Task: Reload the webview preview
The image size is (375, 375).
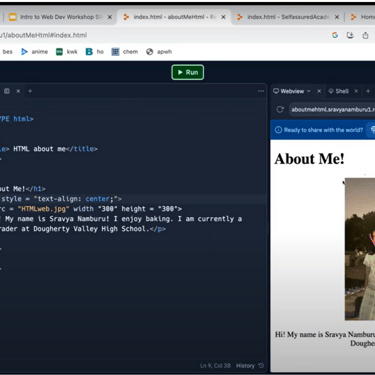Action: pos(280,109)
